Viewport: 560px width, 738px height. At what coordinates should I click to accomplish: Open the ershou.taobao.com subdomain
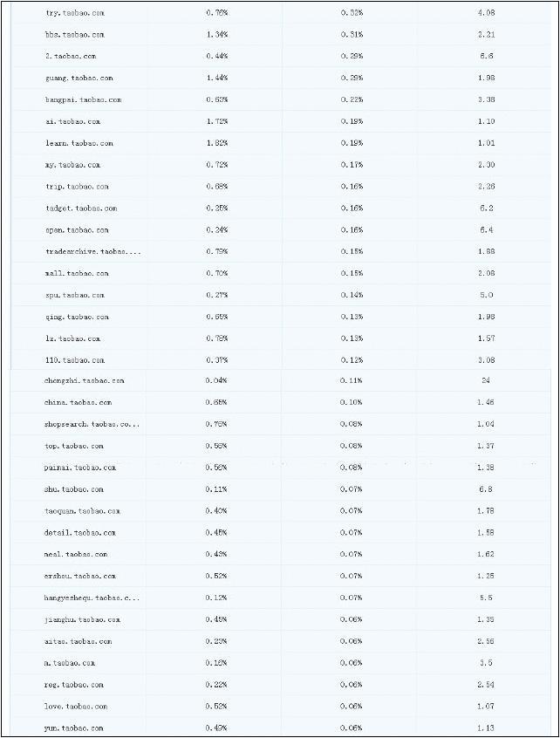[80, 577]
